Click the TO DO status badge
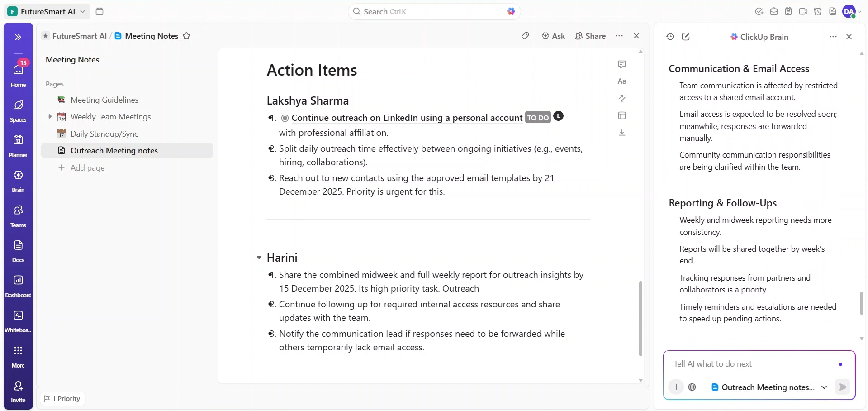This screenshot has height=411, width=868. click(x=538, y=118)
